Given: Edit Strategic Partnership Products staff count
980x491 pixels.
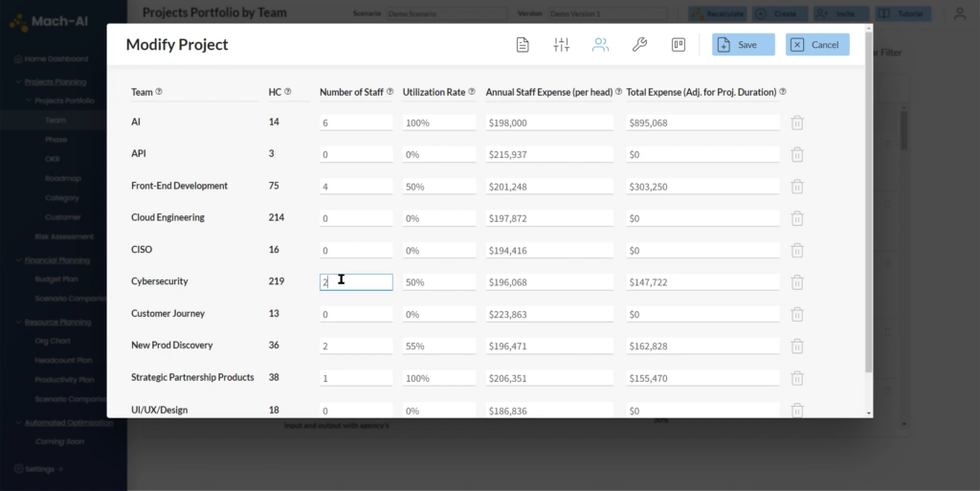Looking at the screenshot, I should coord(356,378).
